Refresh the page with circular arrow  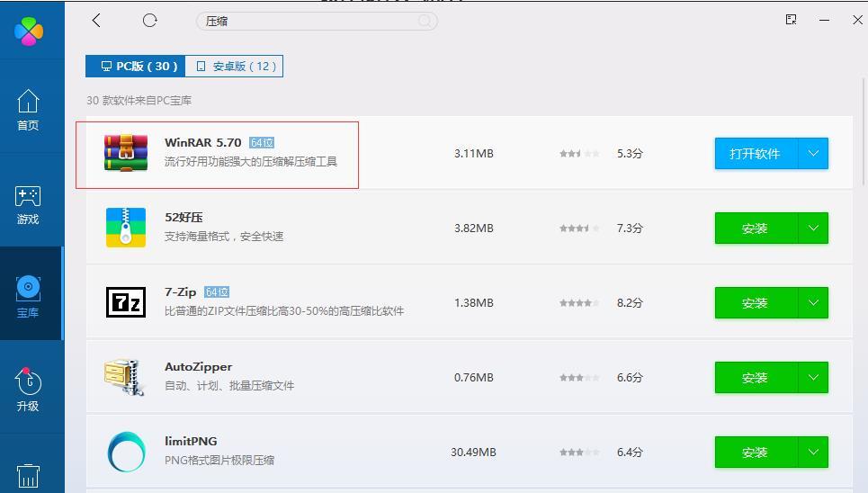[x=150, y=21]
